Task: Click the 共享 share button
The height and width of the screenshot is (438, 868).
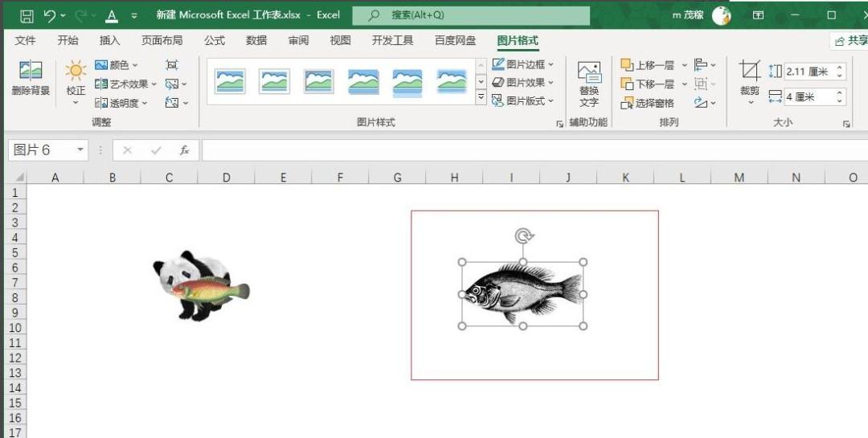Action: [850, 40]
